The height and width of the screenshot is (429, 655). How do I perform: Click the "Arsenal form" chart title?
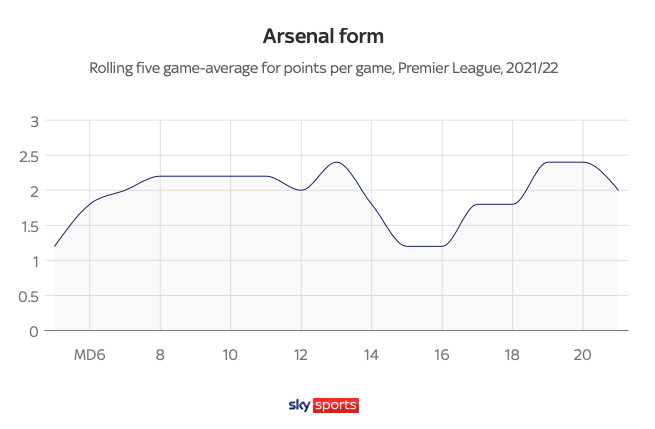pos(323,36)
